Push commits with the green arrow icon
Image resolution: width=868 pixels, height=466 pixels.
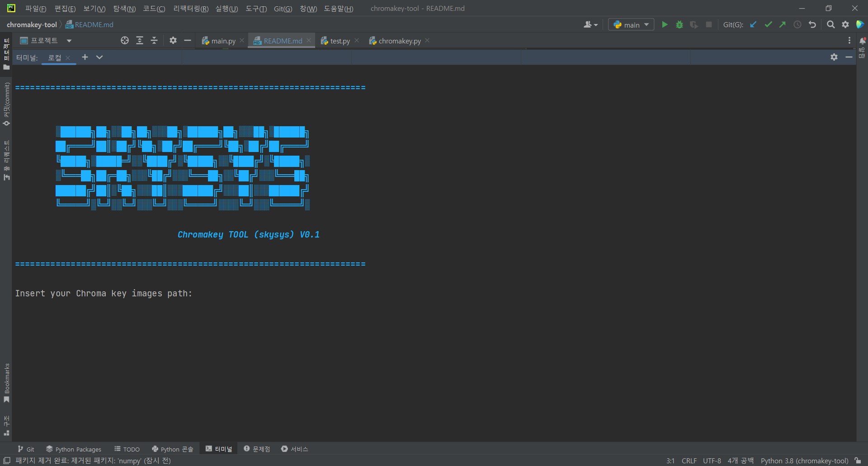pos(783,24)
